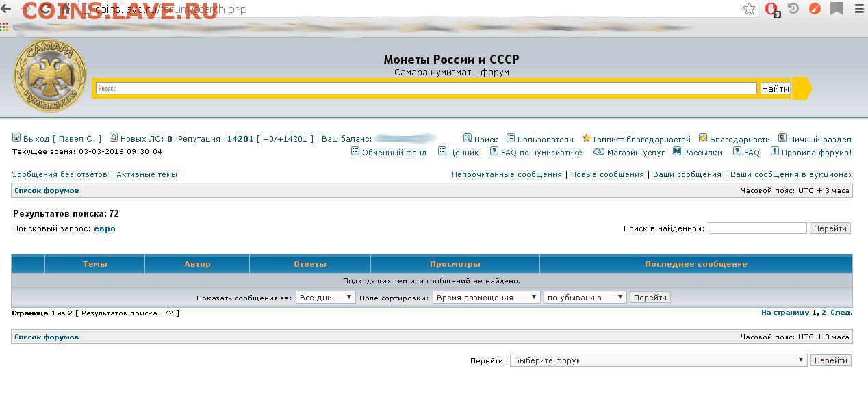Click the Поиск в найденном input field

pos(757,228)
